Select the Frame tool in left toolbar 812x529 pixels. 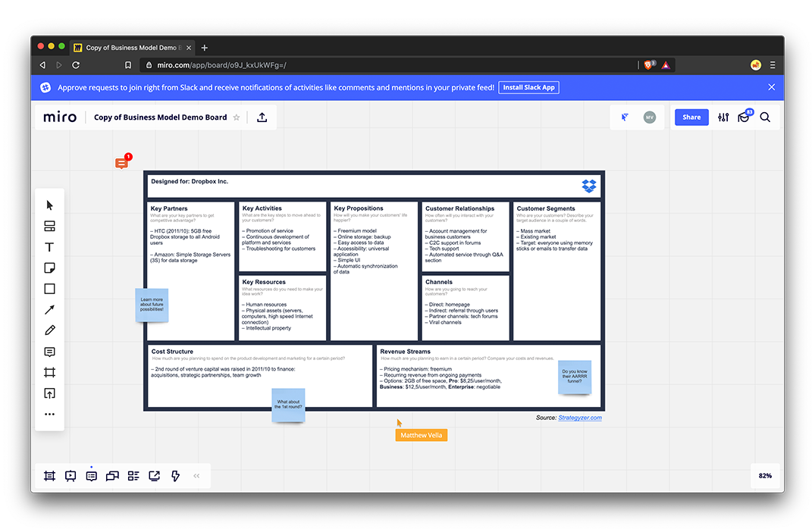[50, 372]
